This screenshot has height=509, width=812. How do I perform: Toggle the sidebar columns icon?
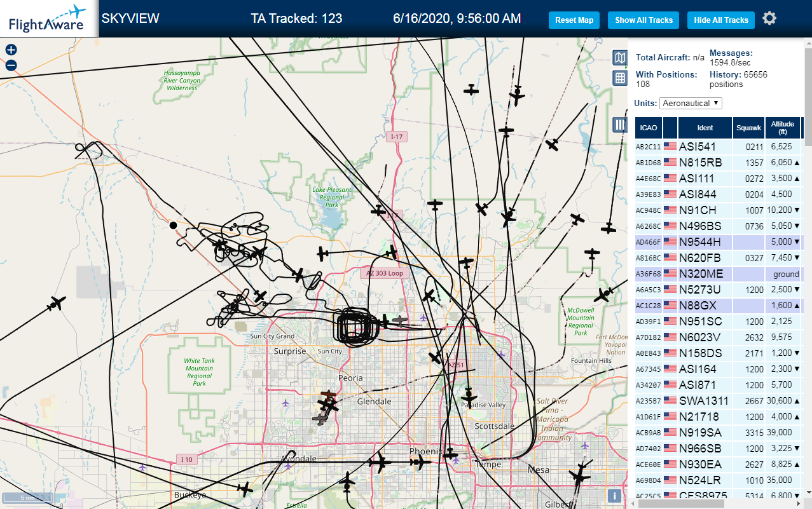pyautogui.click(x=620, y=125)
